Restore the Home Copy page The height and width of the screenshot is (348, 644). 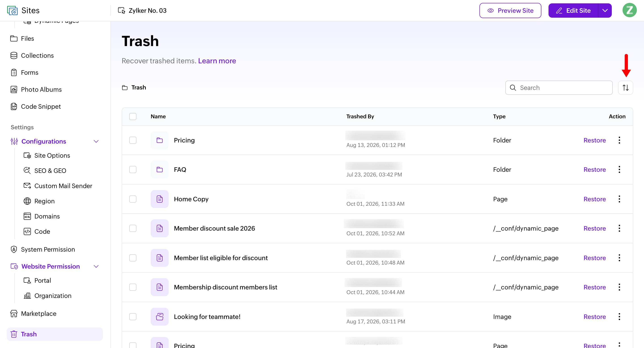click(595, 199)
